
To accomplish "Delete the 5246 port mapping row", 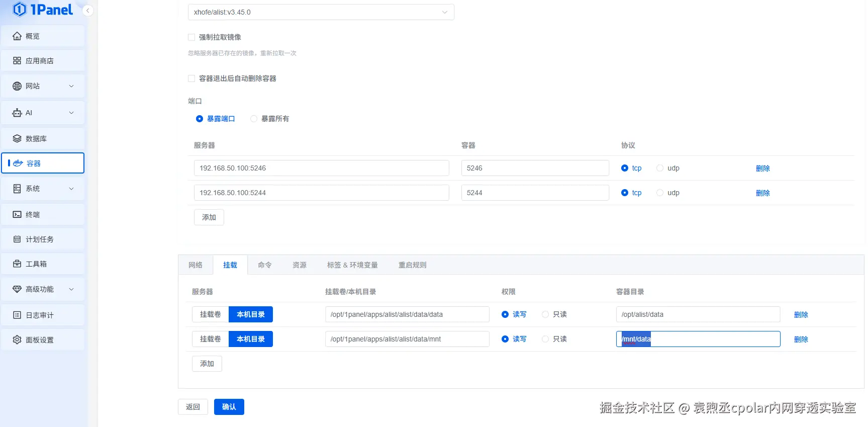I will coord(763,168).
